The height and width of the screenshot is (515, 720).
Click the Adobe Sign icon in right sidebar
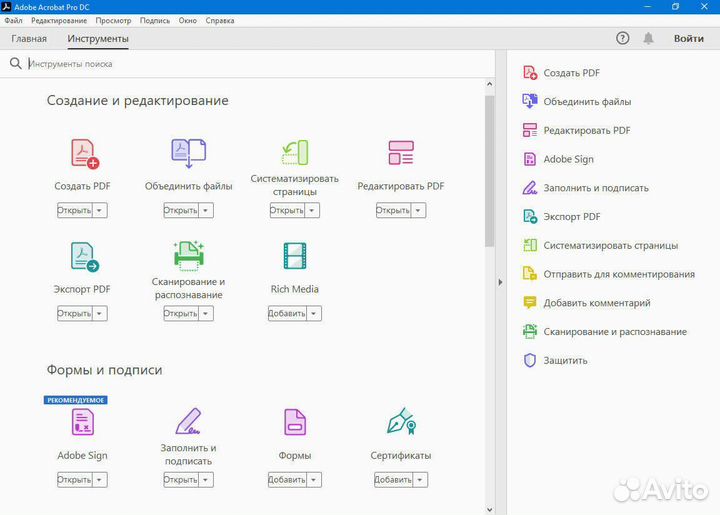pos(530,159)
